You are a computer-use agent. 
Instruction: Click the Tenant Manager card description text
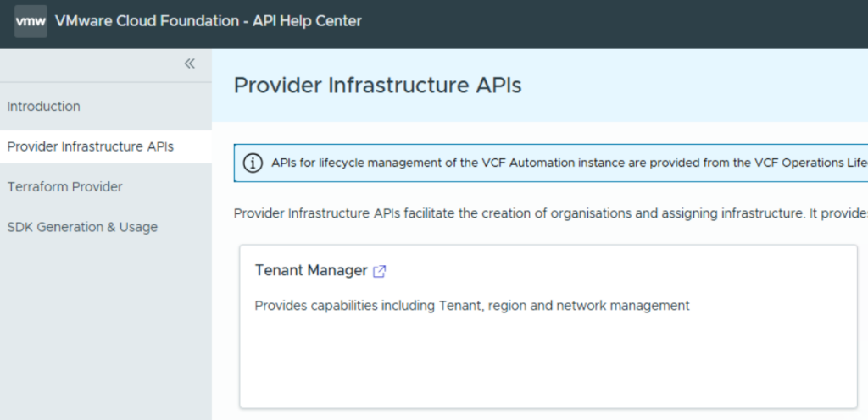tap(472, 306)
